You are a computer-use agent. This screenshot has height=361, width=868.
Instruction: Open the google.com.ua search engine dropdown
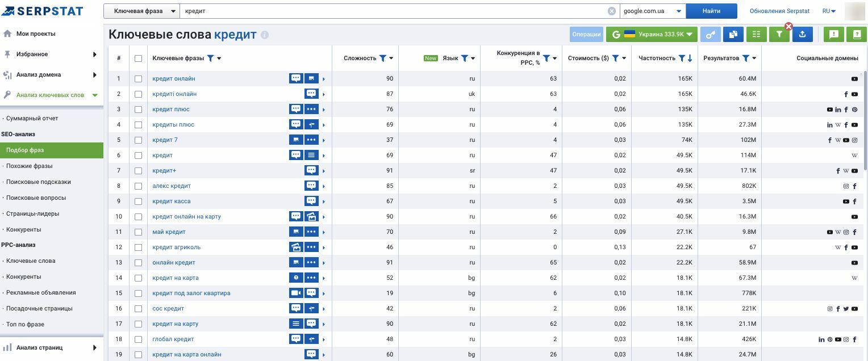653,11
